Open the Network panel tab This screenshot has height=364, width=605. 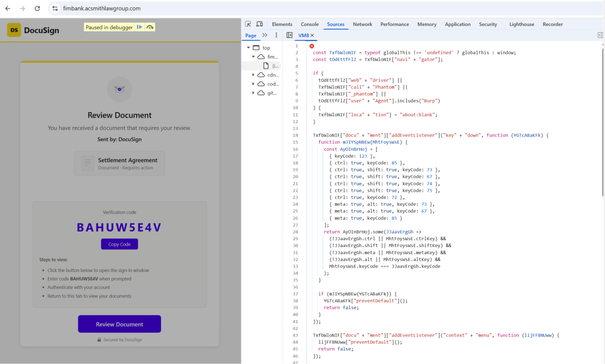click(x=362, y=24)
